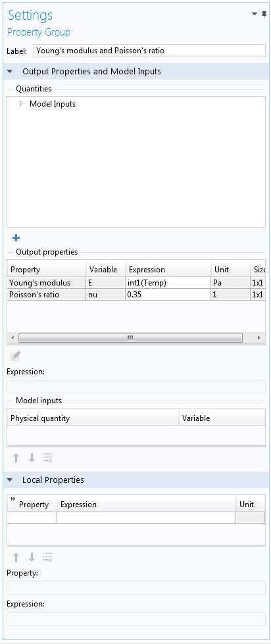Click the pin icon in Settings header
Viewport: 271px width, 644px height.
(264, 14)
